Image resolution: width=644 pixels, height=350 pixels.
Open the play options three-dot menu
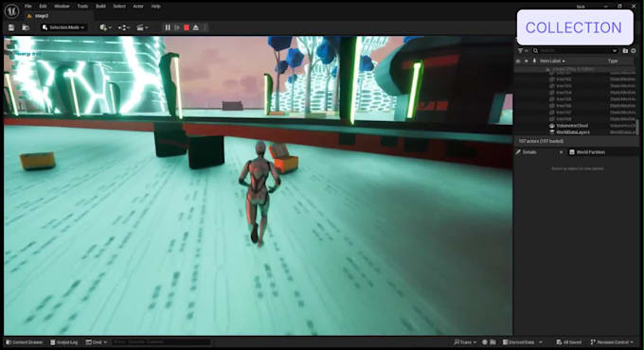(205, 27)
